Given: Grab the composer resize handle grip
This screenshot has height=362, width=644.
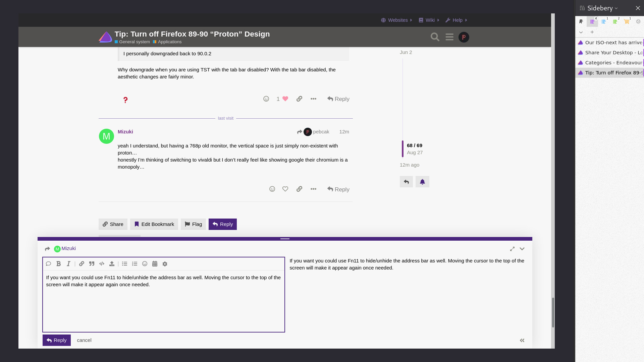Looking at the screenshot, I should (x=285, y=239).
